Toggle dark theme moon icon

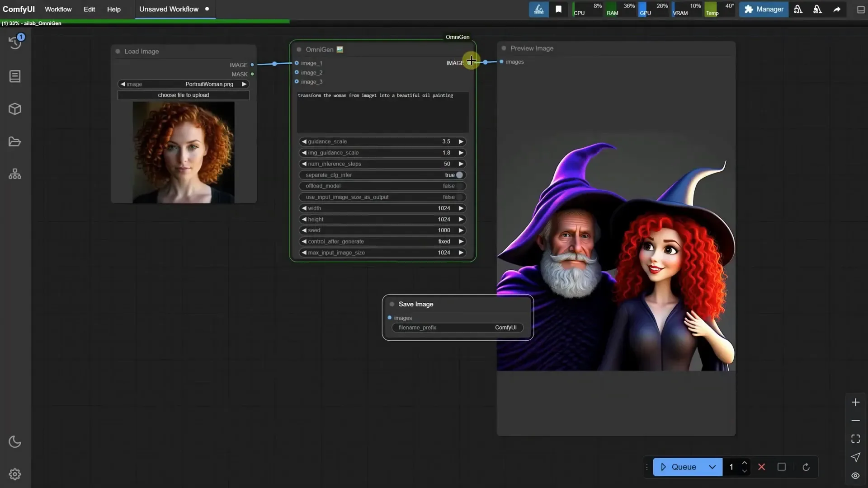pos(15,442)
